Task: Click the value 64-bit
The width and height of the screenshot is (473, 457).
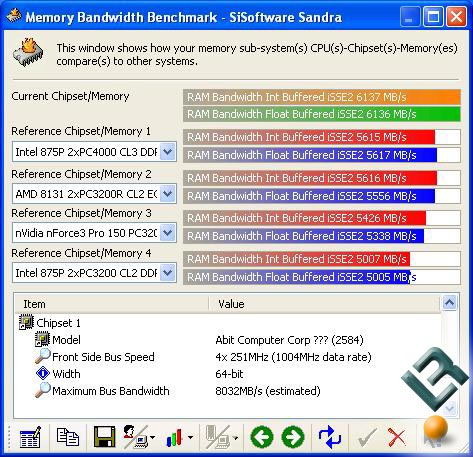Action: (229, 374)
